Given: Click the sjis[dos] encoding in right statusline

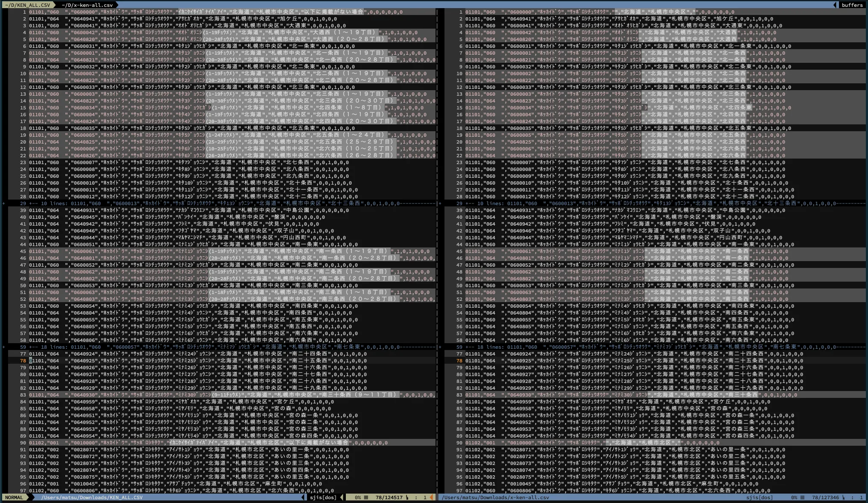Looking at the screenshot, I should pos(759,497).
